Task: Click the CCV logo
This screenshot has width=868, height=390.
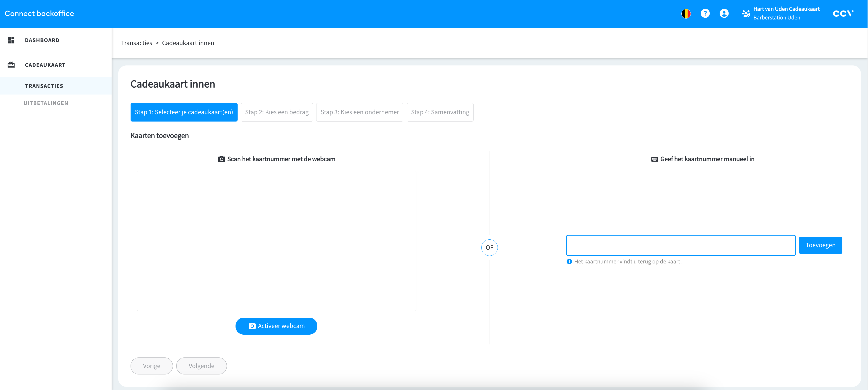Action: pos(843,14)
